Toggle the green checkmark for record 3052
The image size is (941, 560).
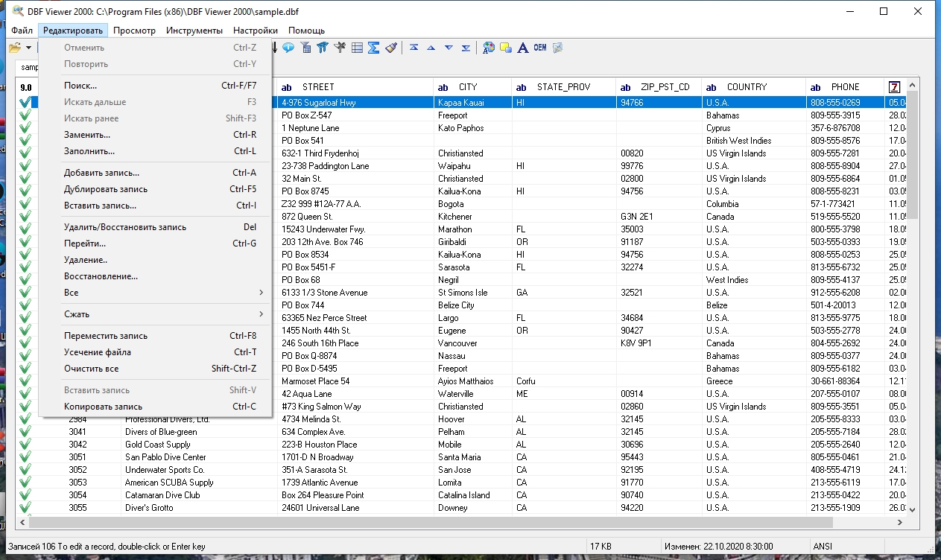pyautogui.click(x=25, y=470)
